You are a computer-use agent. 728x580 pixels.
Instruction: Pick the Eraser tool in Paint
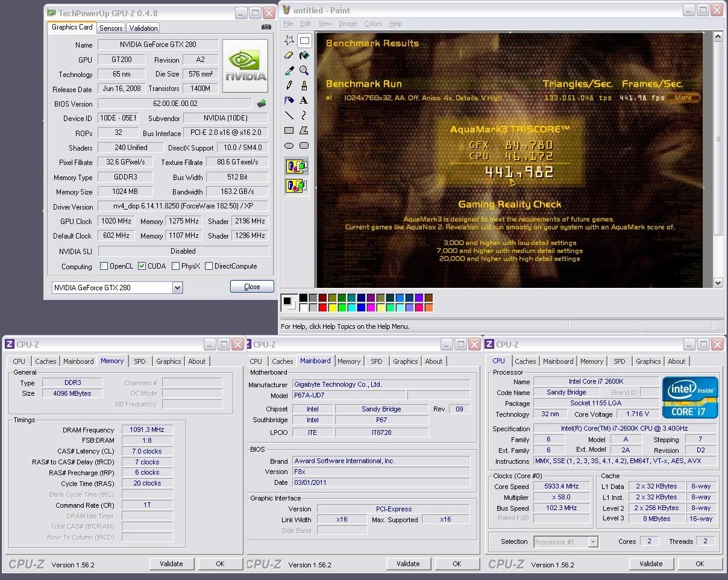click(x=289, y=55)
